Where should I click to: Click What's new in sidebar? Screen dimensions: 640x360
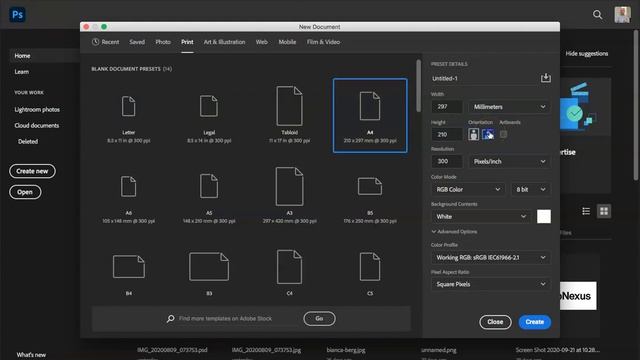tap(31, 355)
